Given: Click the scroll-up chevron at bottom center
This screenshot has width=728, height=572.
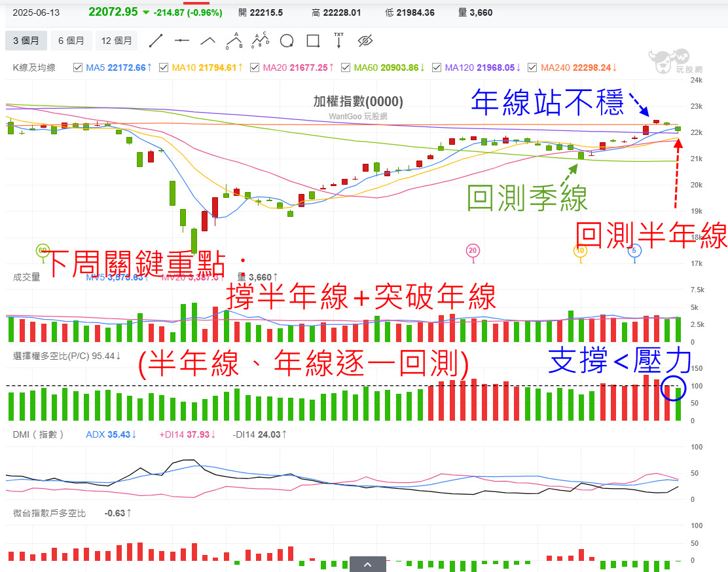Looking at the screenshot, I should [367, 564].
